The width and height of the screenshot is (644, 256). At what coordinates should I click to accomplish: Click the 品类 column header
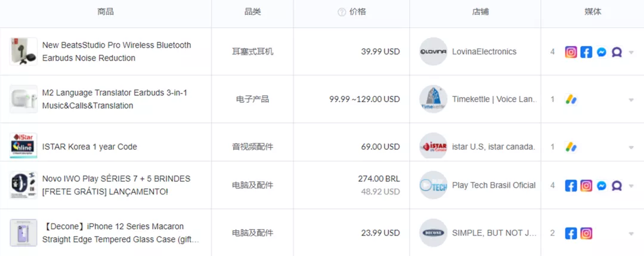[x=253, y=12]
